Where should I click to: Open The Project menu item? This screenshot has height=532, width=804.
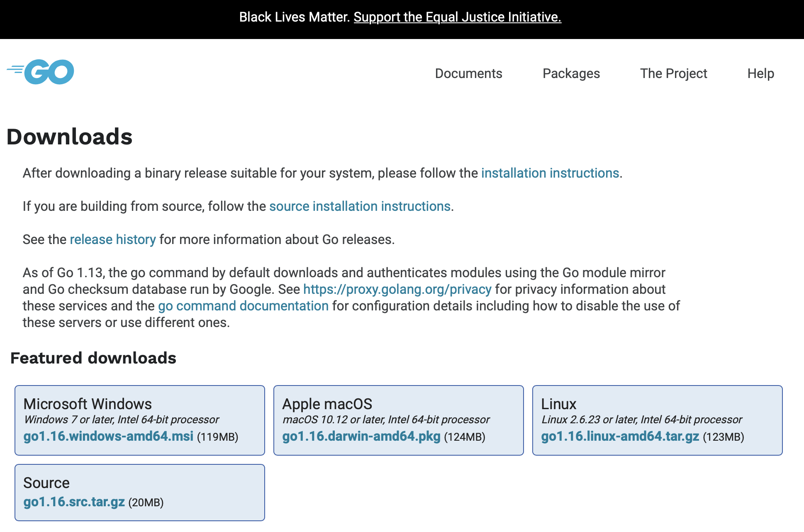click(x=673, y=73)
